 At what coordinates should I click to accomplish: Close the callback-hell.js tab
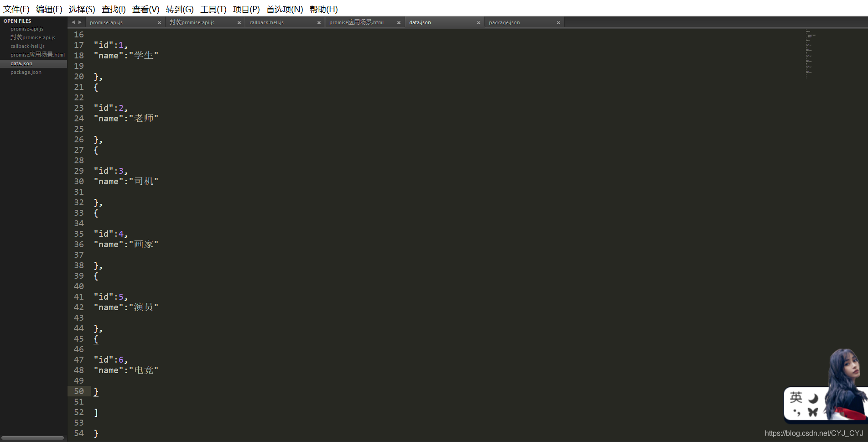319,23
